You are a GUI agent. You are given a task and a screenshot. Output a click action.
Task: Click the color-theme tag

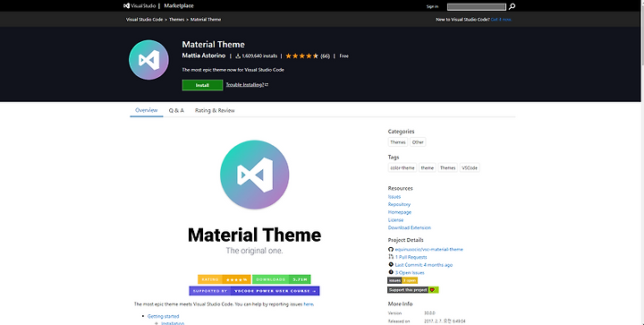coord(402,167)
